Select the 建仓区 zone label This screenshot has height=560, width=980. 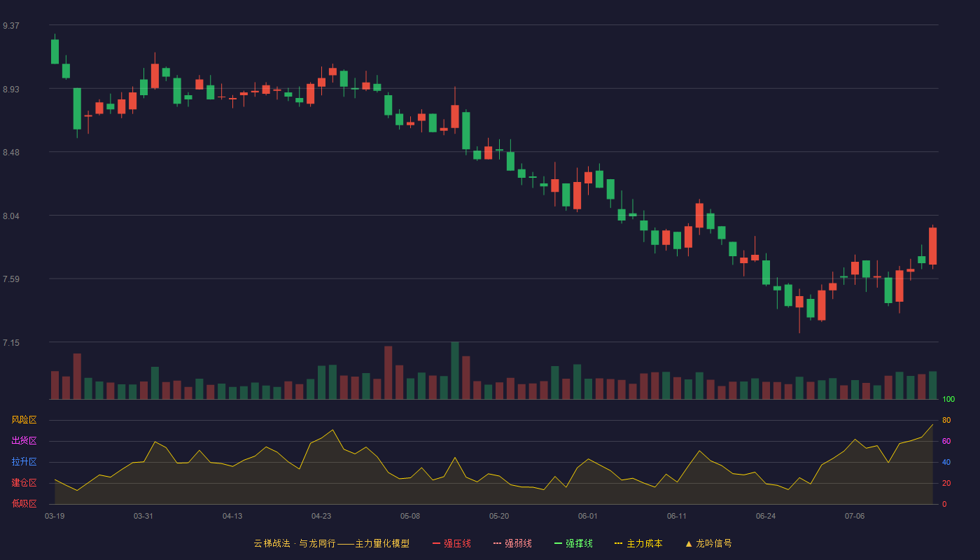coord(24,483)
